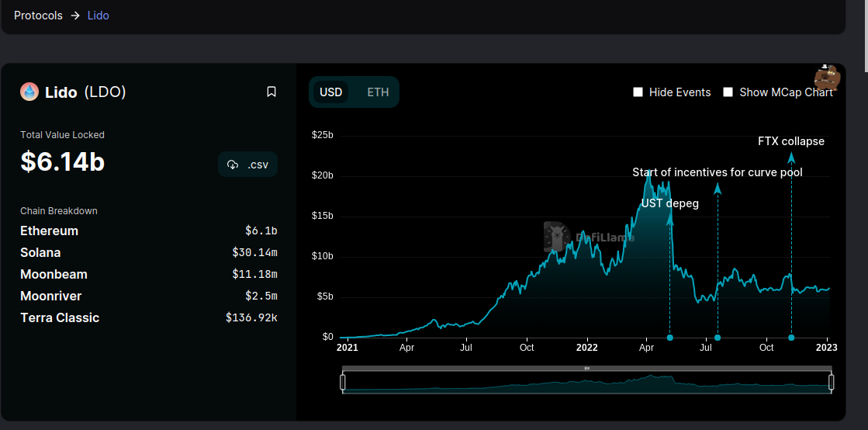868x430 pixels.
Task: Click the range slider top drag bar
Action: pos(586,368)
